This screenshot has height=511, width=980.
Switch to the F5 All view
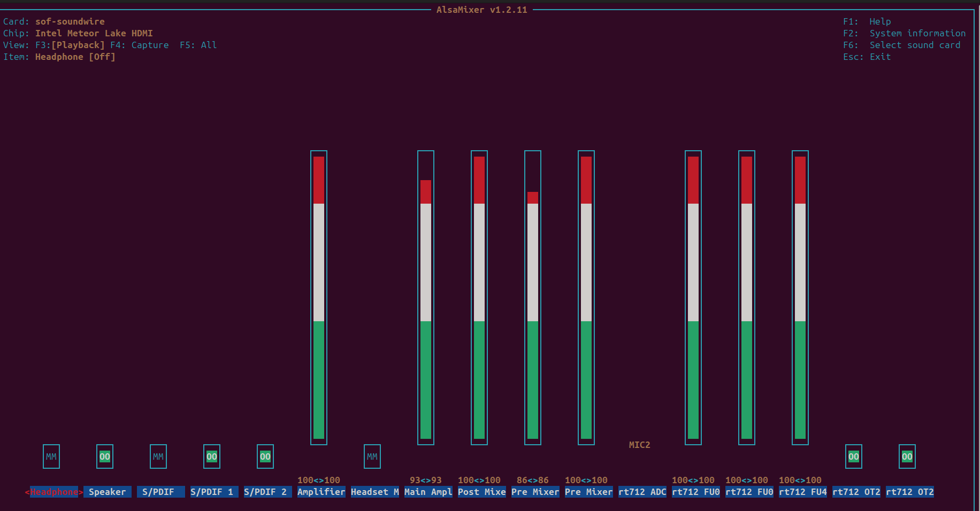pyautogui.click(x=198, y=45)
